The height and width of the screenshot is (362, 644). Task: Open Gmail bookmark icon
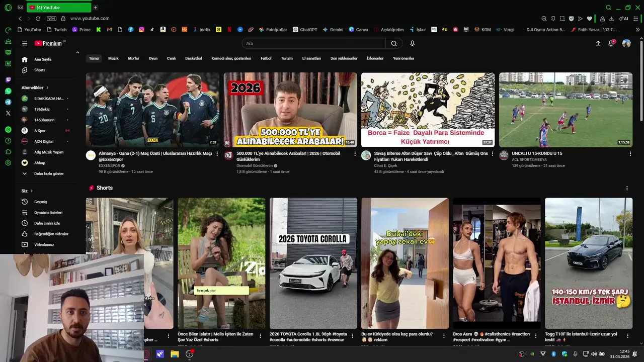click(109, 30)
